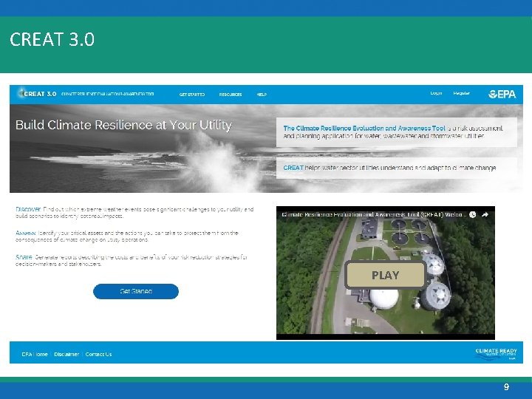Click the Climate Ready Water Utilities logo
This screenshot has height=399, width=532.
496,353
